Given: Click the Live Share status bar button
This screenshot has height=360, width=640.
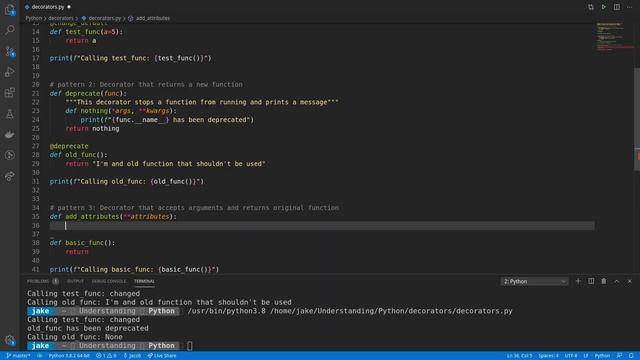Looking at the screenshot, I should [162, 356].
